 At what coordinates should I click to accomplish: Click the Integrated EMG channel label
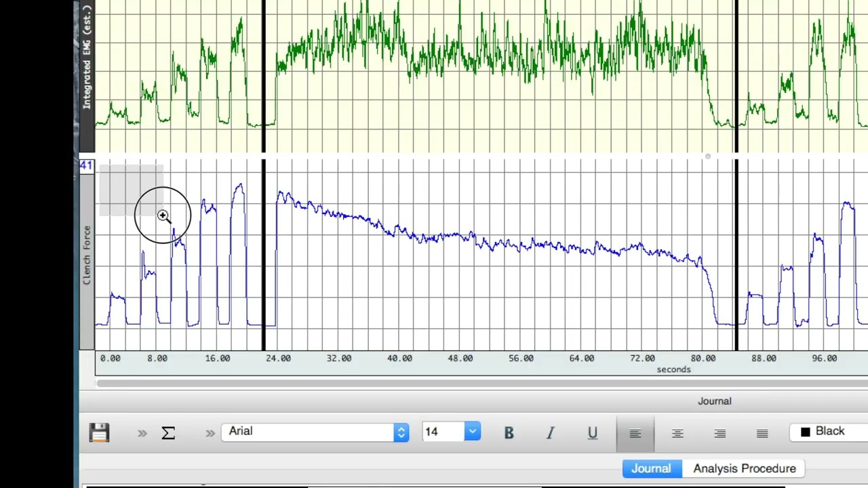coord(87,57)
